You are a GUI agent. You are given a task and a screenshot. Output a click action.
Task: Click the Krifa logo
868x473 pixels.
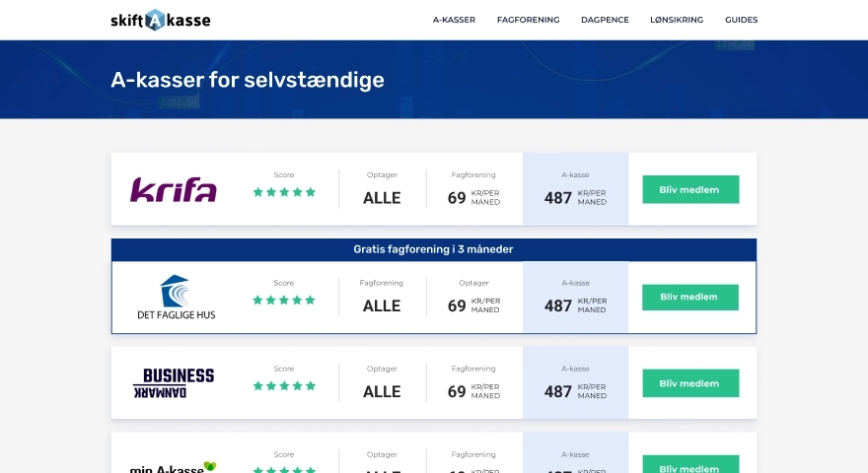click(x=174, y=189)
